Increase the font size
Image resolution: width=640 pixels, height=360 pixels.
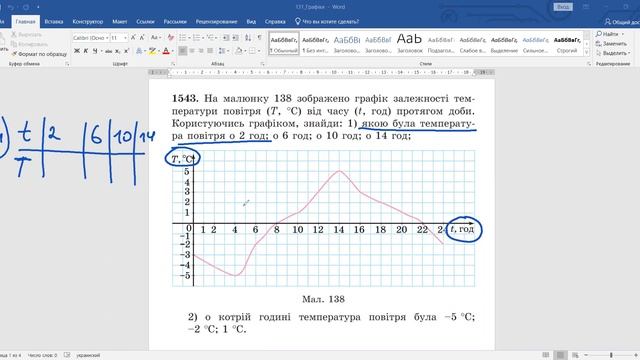[133, 38]
